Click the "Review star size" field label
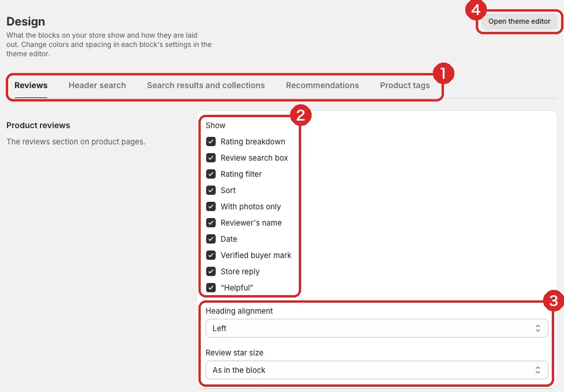Image resolution: width=564 pixels, height=392 pixels. pos(234,353)
